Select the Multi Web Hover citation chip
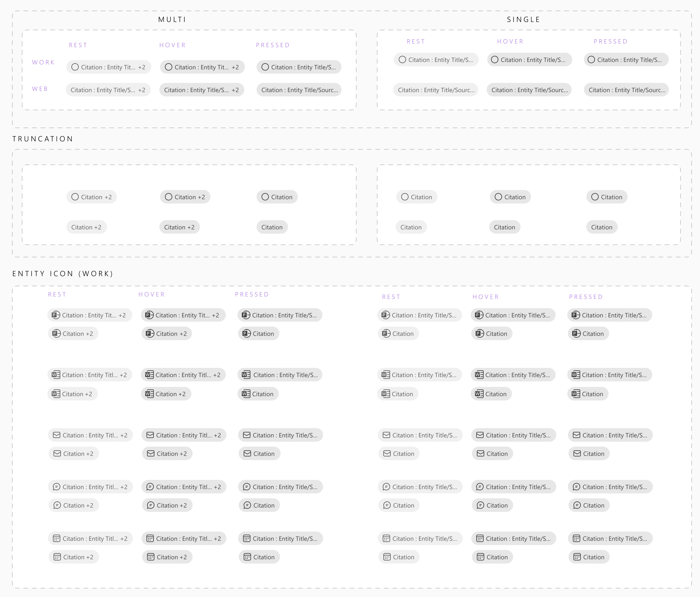The width and height of the screenshot is (700, 597). [x=202, y=90]
